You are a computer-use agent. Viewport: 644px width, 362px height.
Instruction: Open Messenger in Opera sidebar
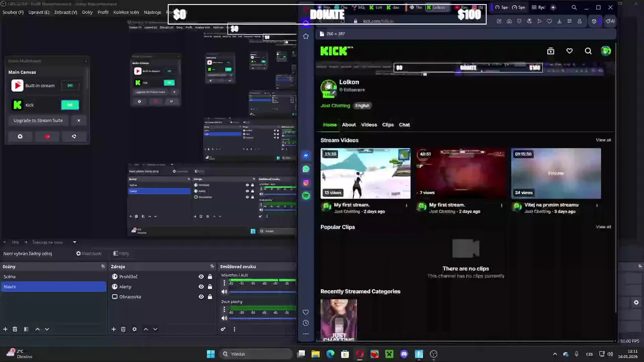click(x=306, y=156)
